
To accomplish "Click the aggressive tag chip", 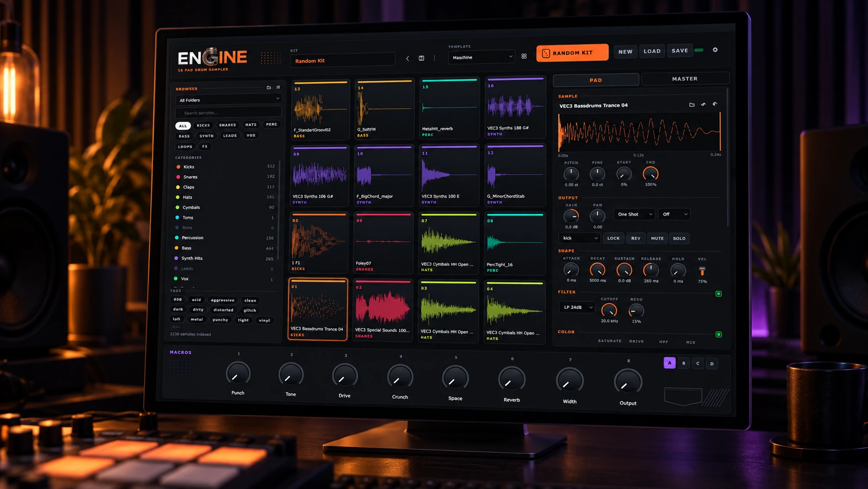I will 223,300.
